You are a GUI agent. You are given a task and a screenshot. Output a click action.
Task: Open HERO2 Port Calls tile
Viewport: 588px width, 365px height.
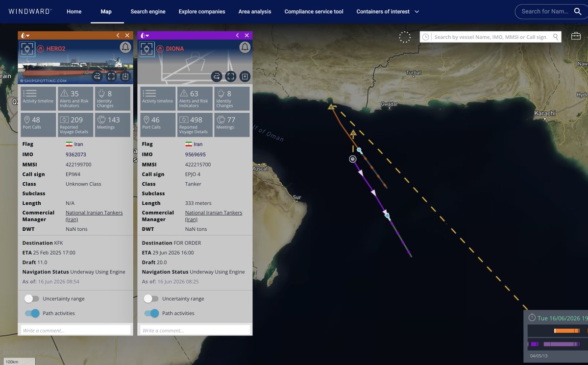38,124
